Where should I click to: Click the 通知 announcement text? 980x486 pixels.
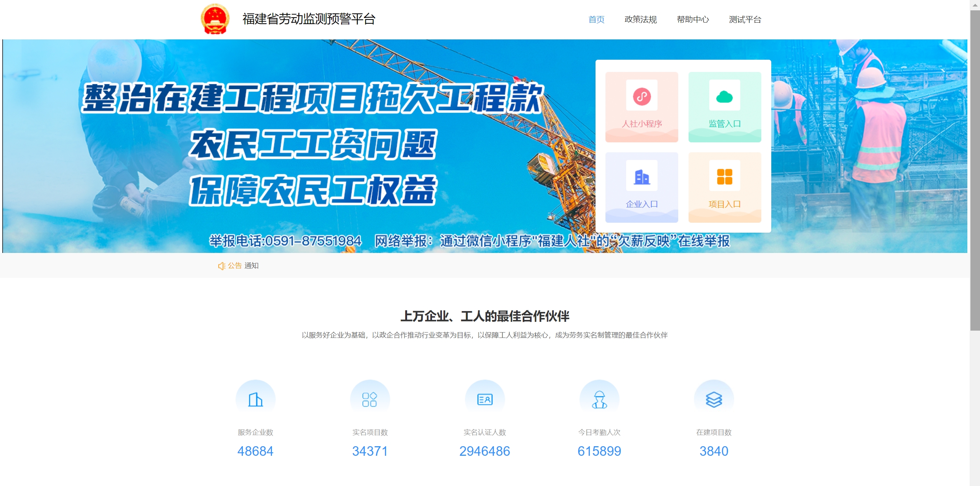[x=251, y=266]
